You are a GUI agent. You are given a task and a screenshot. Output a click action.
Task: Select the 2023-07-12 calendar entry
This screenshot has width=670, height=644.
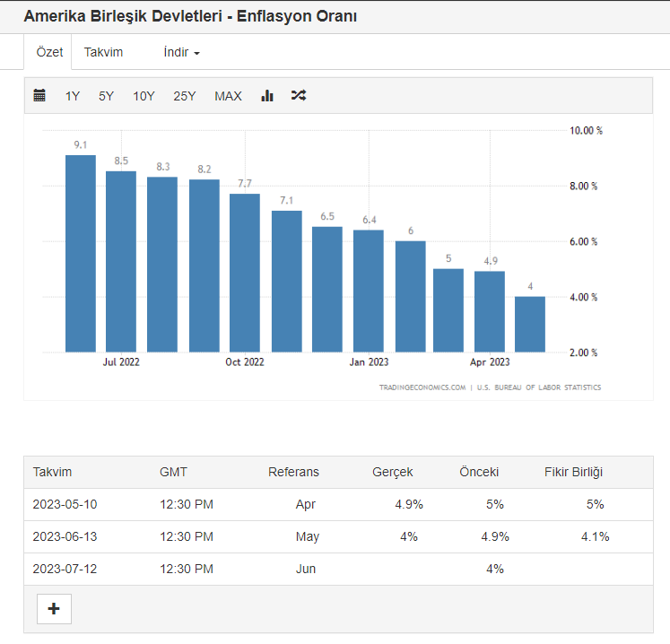(x=65, y=569)
